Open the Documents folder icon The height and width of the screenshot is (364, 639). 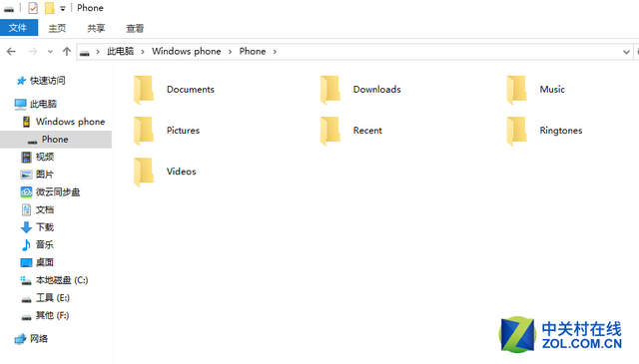pyautogui.click(x=144, y=90)
